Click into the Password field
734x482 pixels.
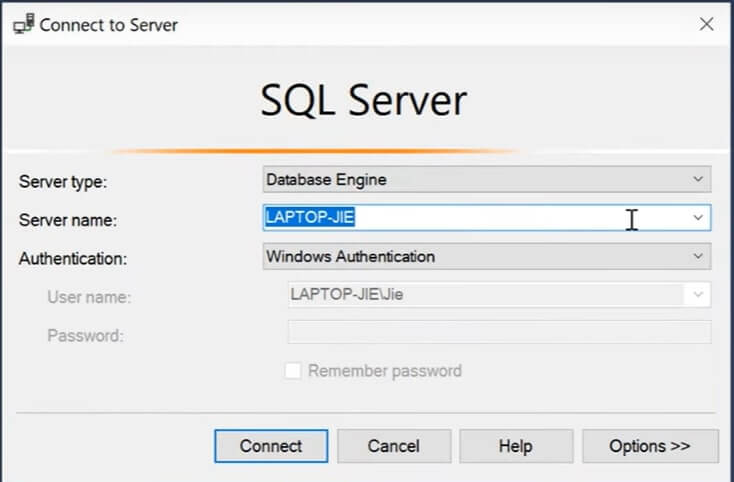click(499, 333)
